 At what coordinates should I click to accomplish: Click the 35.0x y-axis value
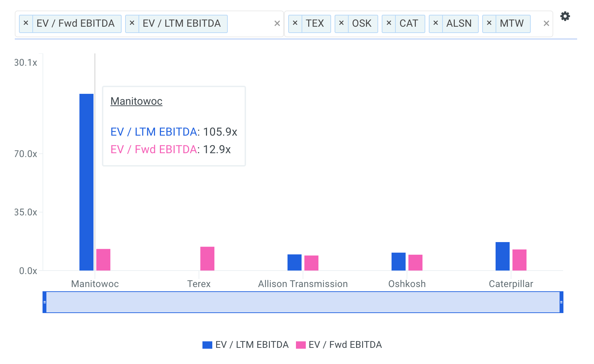pos(26,212)
